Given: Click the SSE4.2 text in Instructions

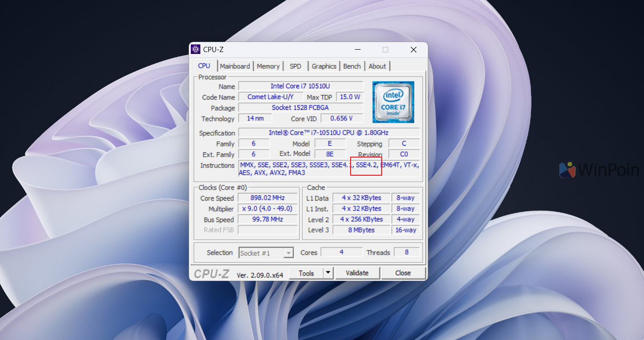Looking at the screenshot, I should tap(366, 165).
